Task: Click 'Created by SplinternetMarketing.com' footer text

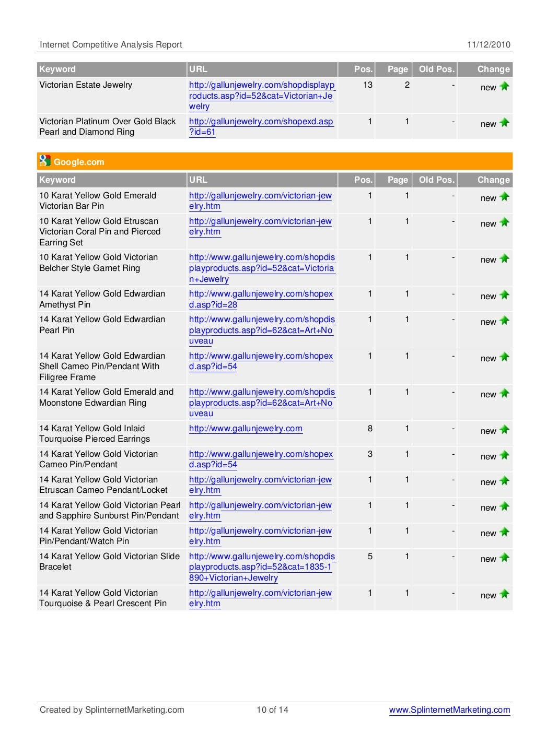Action: tap(112, 710)
